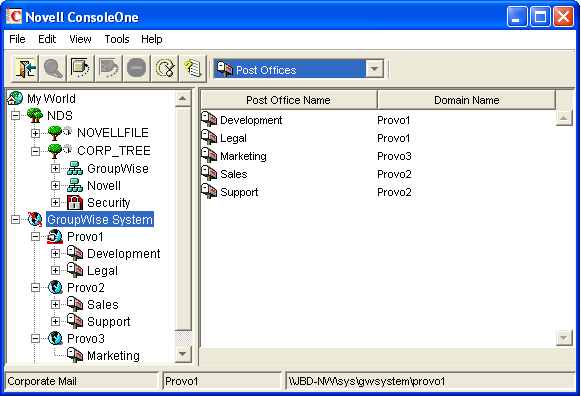Expand the NOVELLFILE tree node

pyautogui.click(x=35, y=133)
